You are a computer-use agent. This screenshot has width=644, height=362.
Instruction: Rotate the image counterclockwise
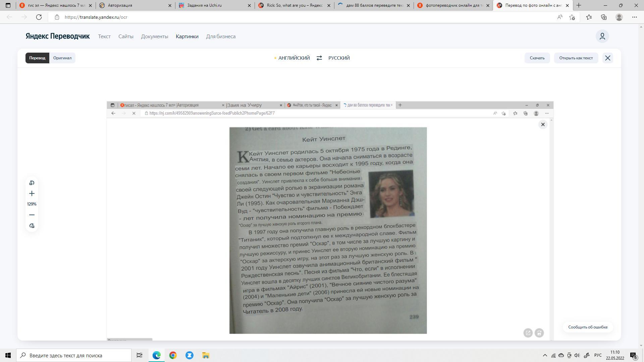pos(32,183)
